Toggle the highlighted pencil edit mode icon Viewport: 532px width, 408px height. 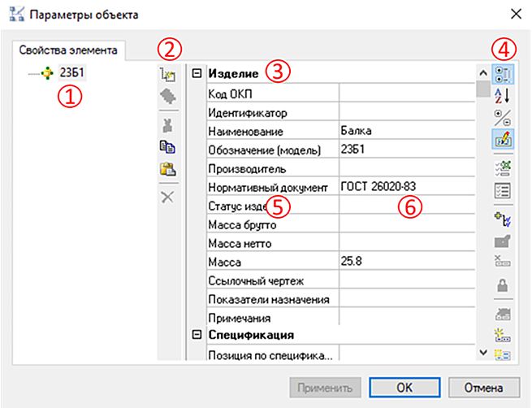503,139
